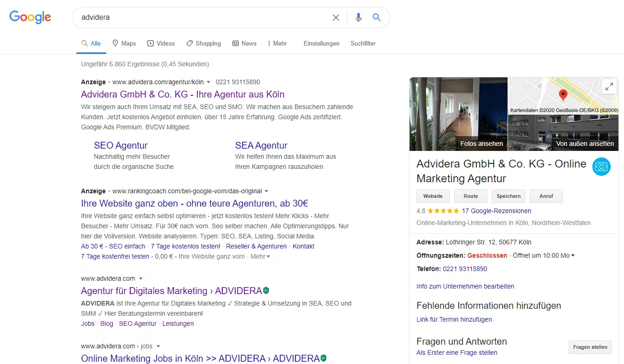Expand the knowledge panel image view
The image size is (624, 364).
tap(609, 86)
